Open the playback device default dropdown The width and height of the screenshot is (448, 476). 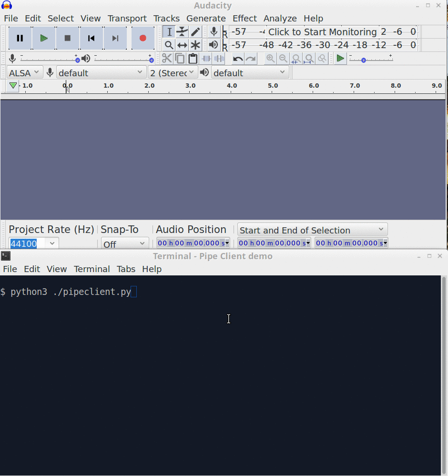tap(250, 73)
